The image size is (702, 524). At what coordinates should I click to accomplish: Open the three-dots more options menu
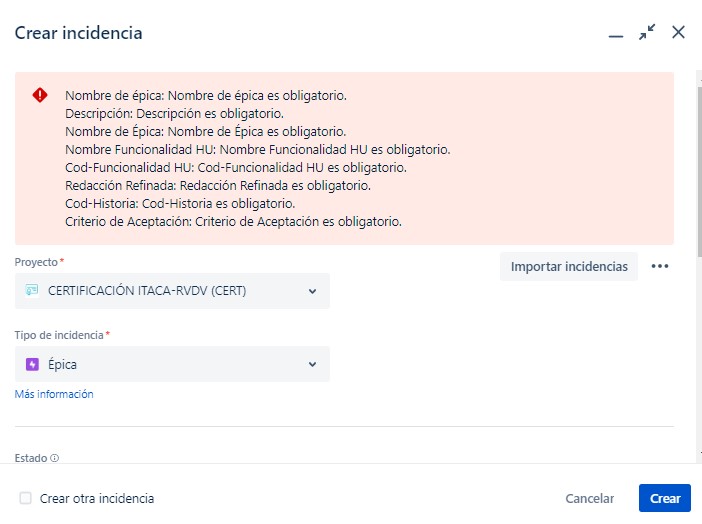coord(660,266)
